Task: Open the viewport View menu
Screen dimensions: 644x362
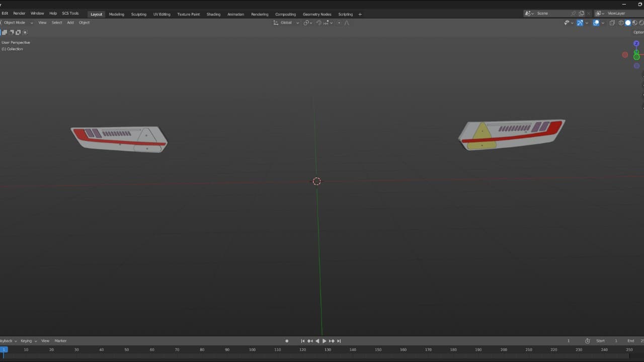Action: point(42,23)
